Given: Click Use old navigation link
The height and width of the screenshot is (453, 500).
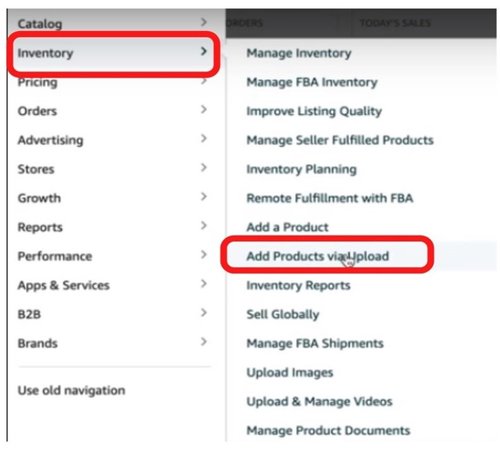Looking at the screenshot, I should tap(71, 390).
